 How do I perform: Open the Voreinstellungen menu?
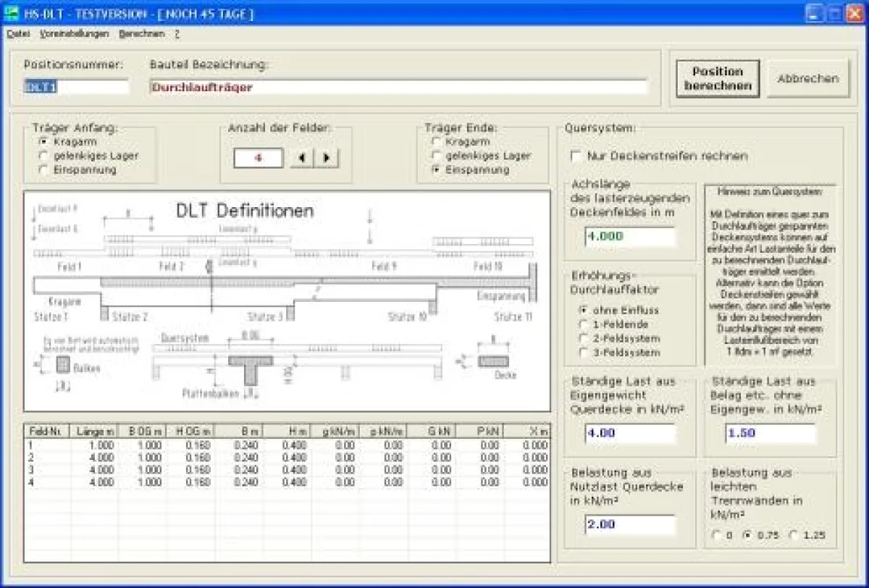click(x=75, y=34)
